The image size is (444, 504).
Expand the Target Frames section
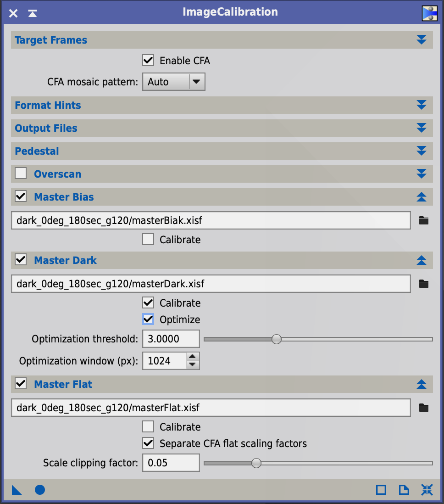point(422,40)
